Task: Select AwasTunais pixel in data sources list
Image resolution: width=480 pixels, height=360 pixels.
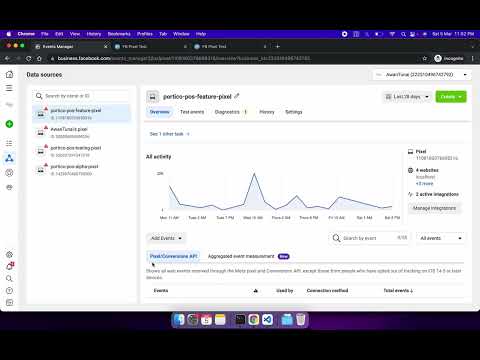Action: 82,132
